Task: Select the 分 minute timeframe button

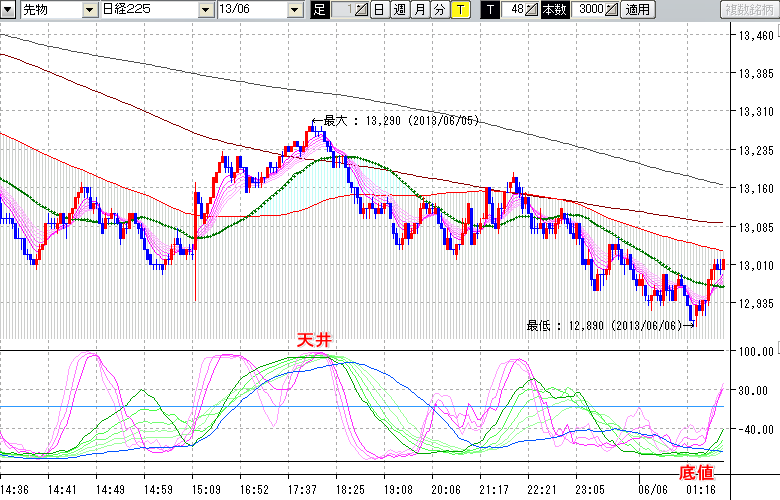Action: click(439, 10)
